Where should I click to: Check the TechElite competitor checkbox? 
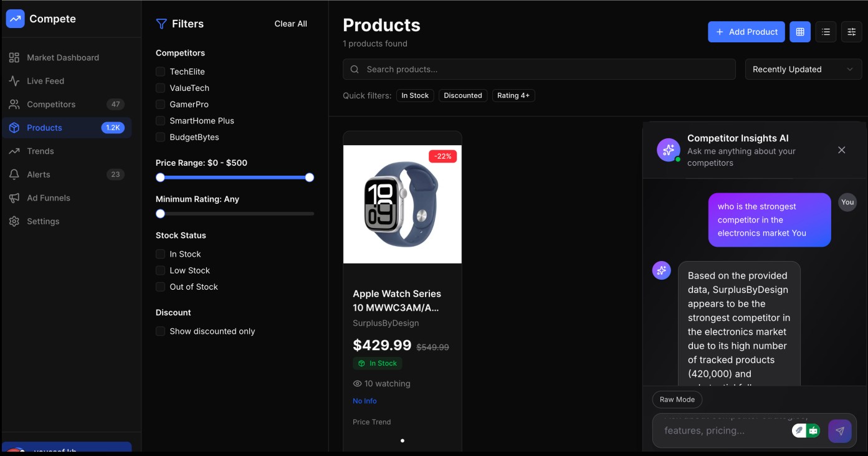click(x=161, y=72)
